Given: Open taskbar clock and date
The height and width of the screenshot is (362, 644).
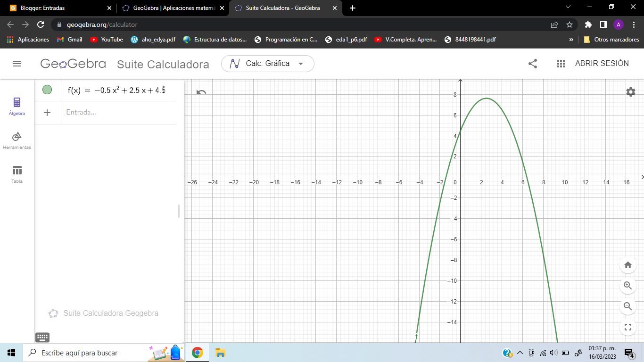Looking at the screenshot, I should tap(602, 353).
